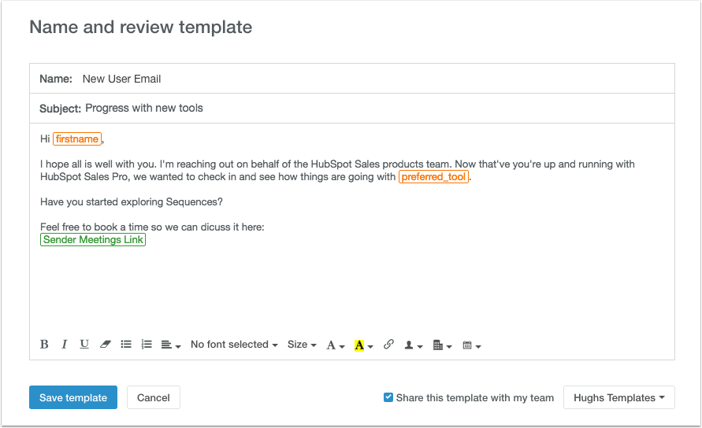Open the meetings calendar icon menu
The image size is (702, 428).
(471, 345)
